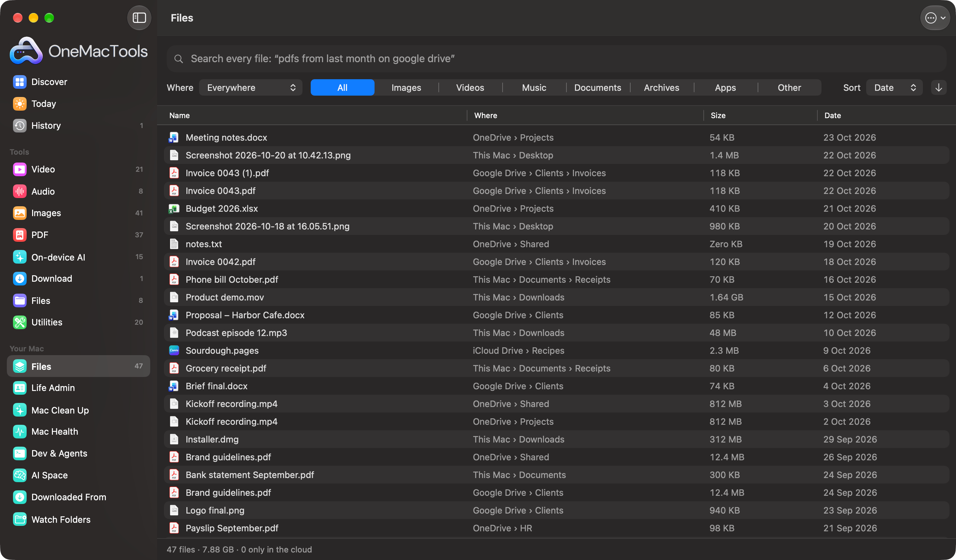956x560 pixels.
Task: Open Life Admin icon in sidebar
Action: point(20,388)
